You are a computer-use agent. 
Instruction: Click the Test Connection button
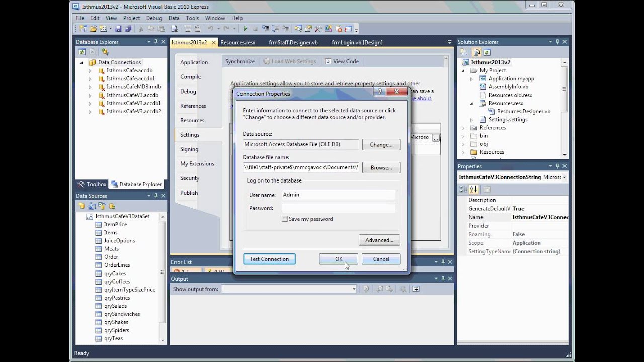click(269, 259)
